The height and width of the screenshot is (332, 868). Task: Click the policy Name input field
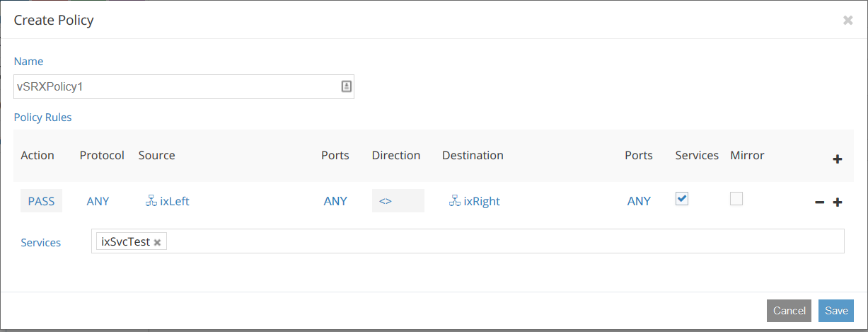tap(177, 86)
